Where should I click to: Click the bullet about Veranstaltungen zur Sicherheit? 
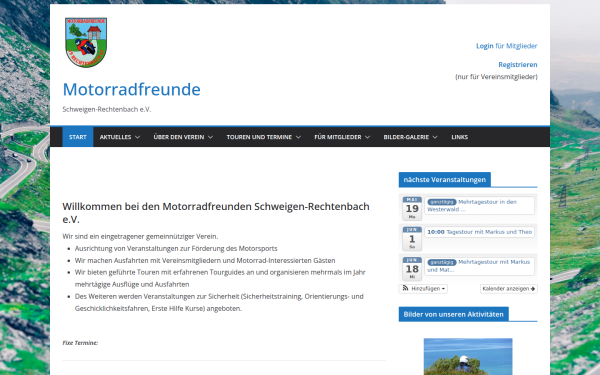[219, 302]
